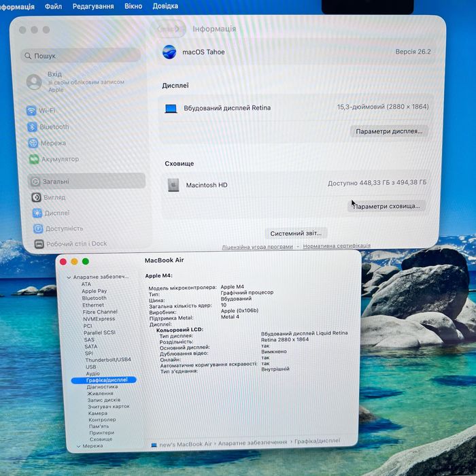476x476 pixels.
Task: Open Параметри сховища button
Action: coord(386,206)
